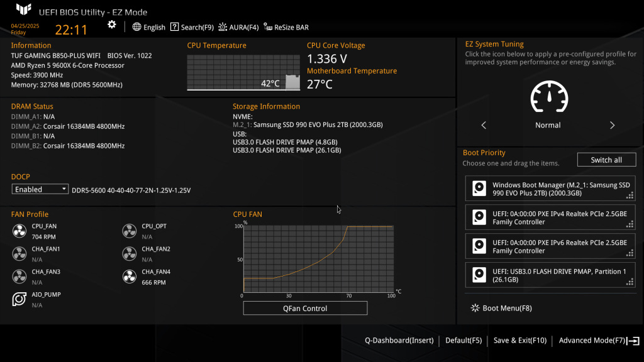
Task: Click USB3.0 FLASH DRIVE boot disk icon
Action: [479, 275]
